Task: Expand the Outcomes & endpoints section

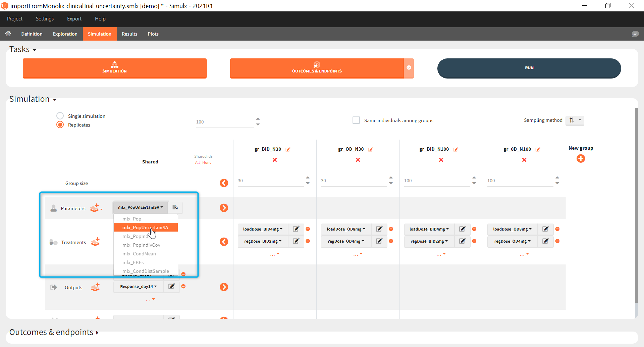Action: click(x=54, y=332)
